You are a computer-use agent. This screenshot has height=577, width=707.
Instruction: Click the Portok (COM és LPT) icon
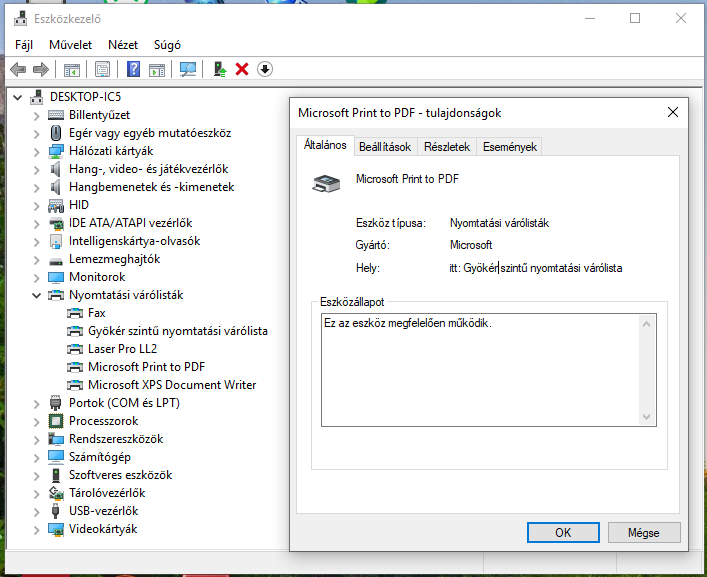pyautogui.click(x=56, y=403)
